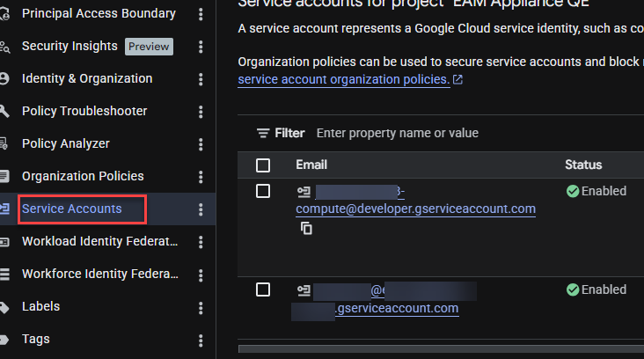Click the Principal Access Boundary shield icon

[x=4, y=13]
